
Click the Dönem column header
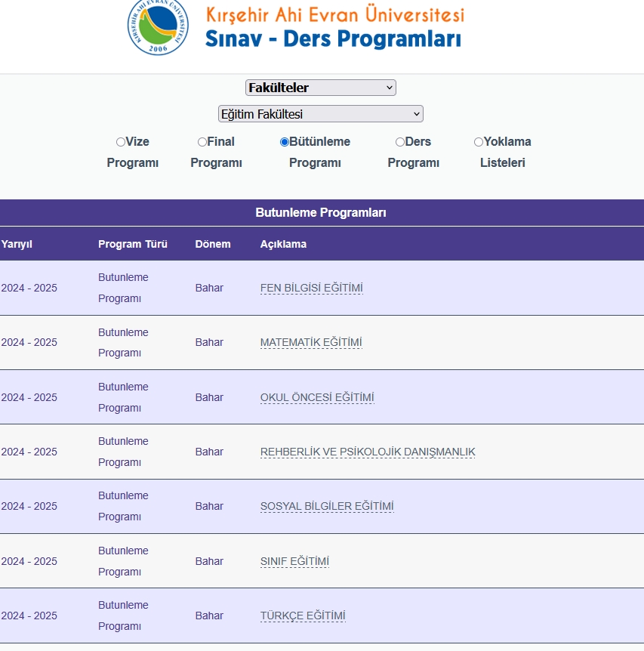213,244
